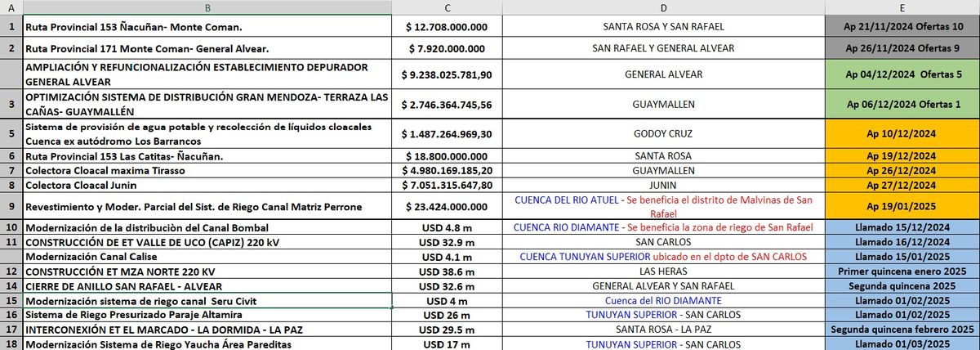The height and width of the screenshot is (350, 980).
Task: Click 'Modernización Canal Calise' cell
Action: click(x=207, y=256)
